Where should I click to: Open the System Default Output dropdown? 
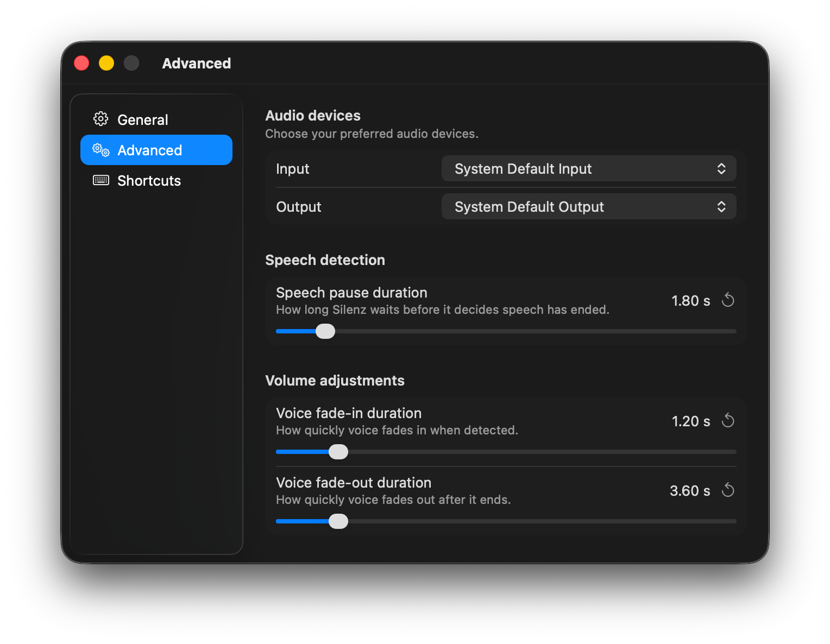[x=588, y=206]
